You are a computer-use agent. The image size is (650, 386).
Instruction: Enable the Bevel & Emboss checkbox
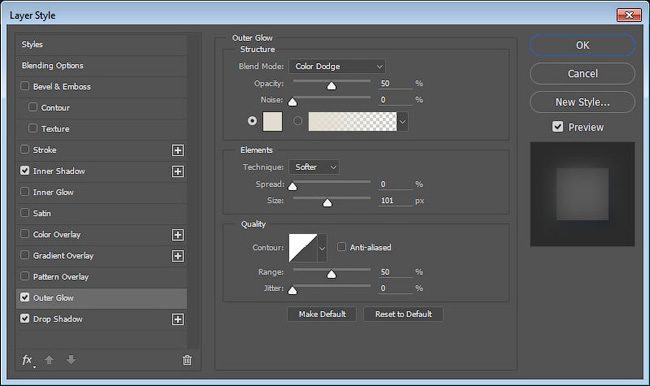(24, 86)
